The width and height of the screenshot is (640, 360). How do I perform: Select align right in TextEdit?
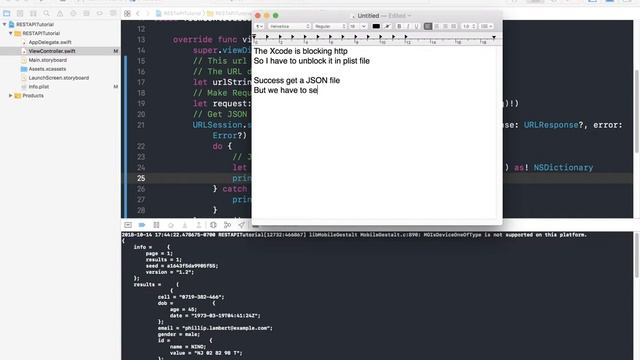(445, 26)
